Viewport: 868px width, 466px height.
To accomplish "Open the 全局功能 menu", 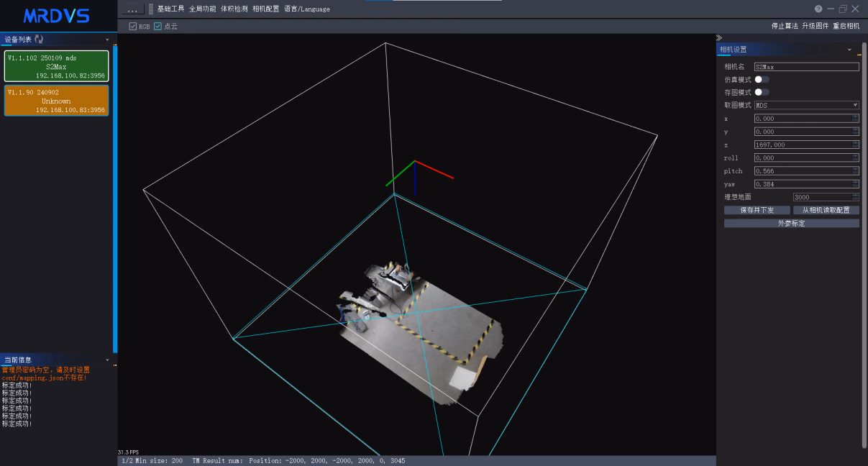I will (x=202, y=9).
